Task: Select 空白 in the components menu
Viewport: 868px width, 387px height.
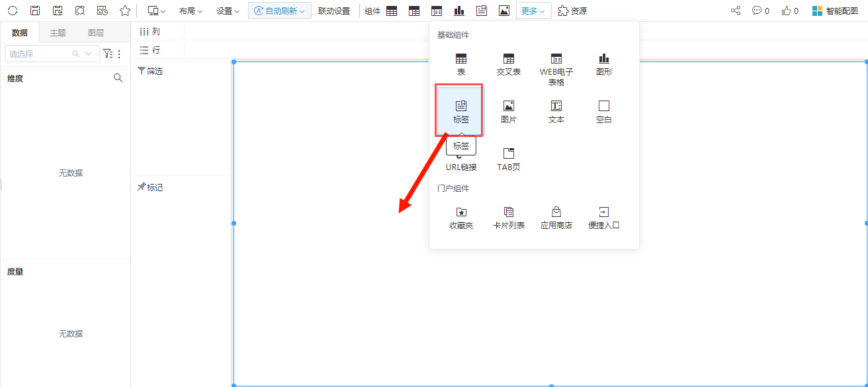Action: tap(604, 112)
